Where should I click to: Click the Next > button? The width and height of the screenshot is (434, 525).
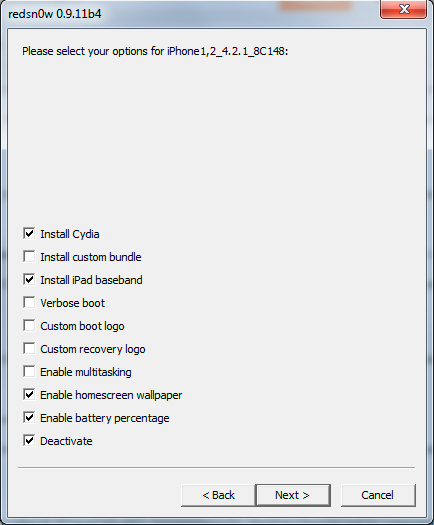(x=293, y=495)
